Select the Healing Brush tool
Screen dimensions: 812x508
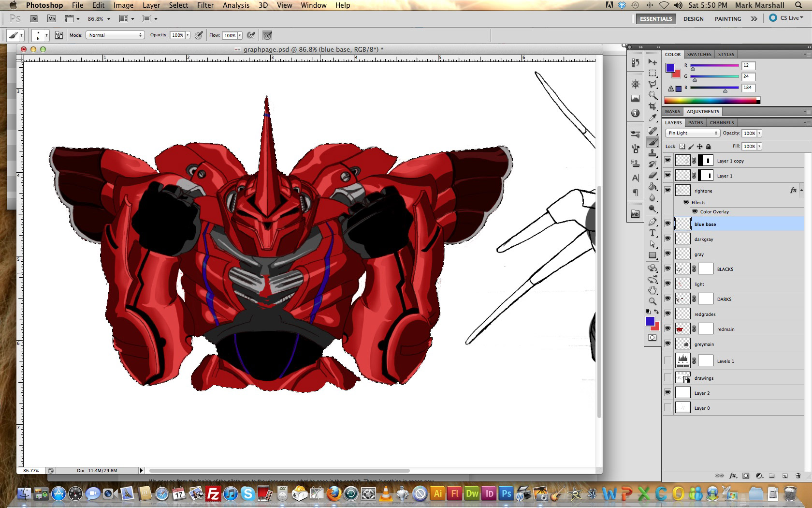[x=652, y=131]
